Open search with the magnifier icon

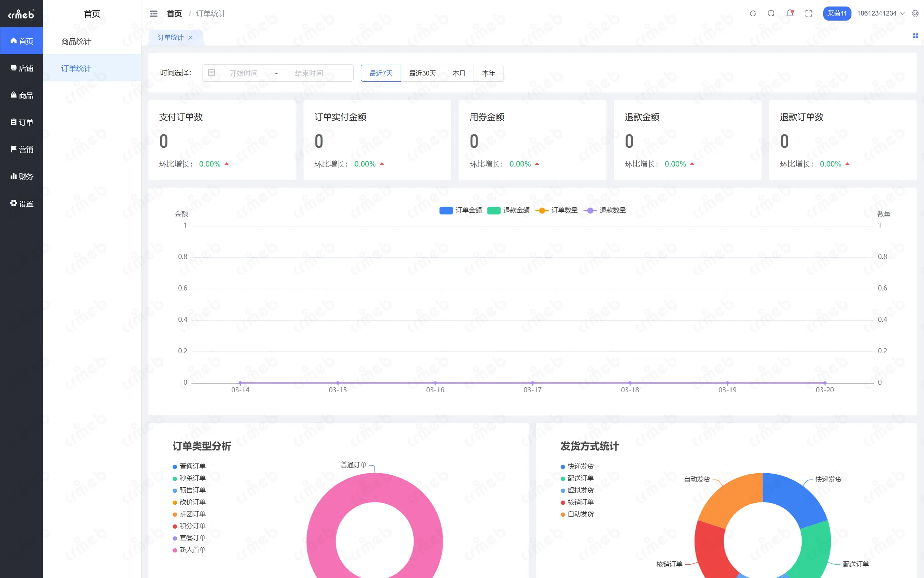(x=771, y=13)
